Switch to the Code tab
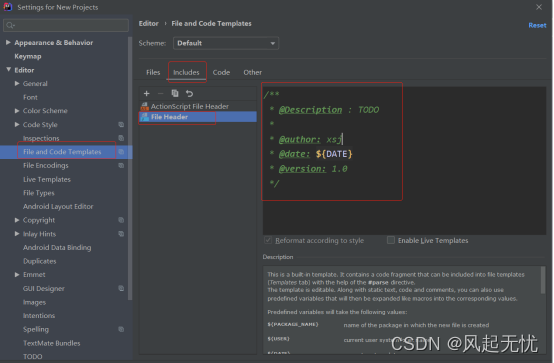Viewport: 554px width, 363px height. 221,72
